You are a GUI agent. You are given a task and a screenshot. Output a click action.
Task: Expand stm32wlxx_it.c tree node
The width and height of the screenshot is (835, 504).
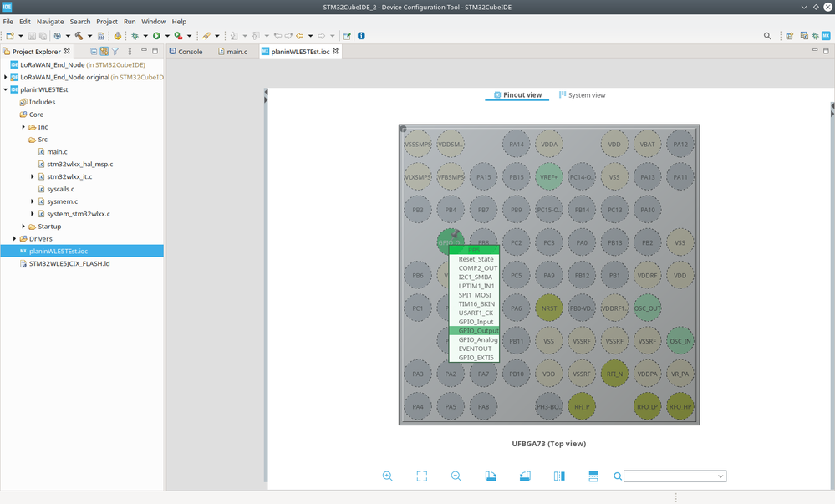coord(33,176)
